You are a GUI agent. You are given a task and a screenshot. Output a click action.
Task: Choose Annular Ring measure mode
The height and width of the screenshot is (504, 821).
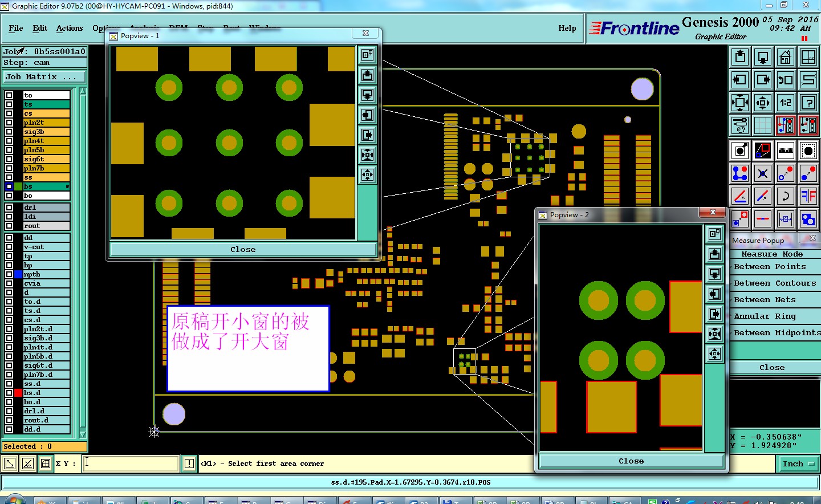(x=765, y=316)
